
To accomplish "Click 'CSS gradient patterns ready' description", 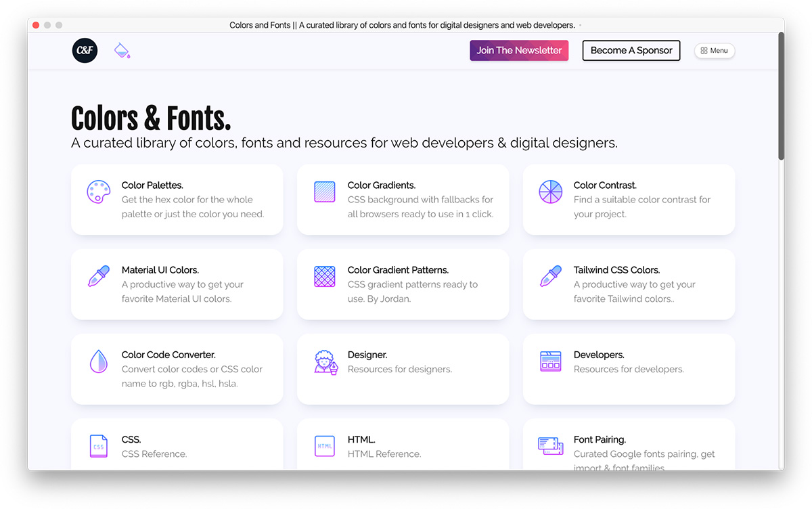I will point(413,292).
